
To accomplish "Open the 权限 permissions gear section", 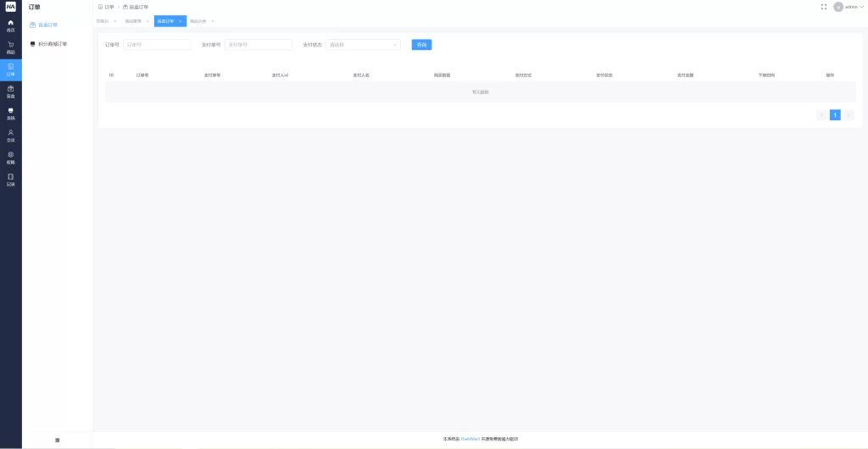I will tap(11, 157).
